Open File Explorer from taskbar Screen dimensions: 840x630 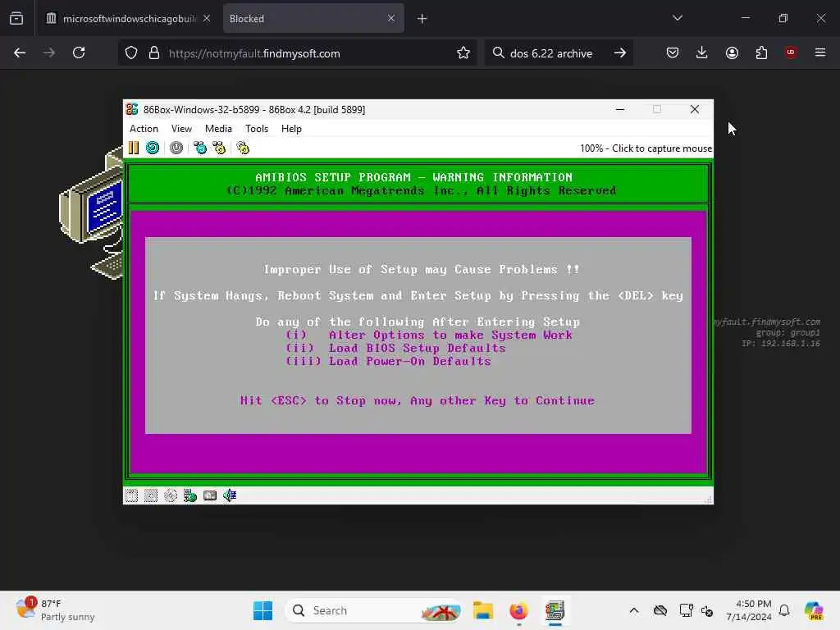tap(482, 610)
